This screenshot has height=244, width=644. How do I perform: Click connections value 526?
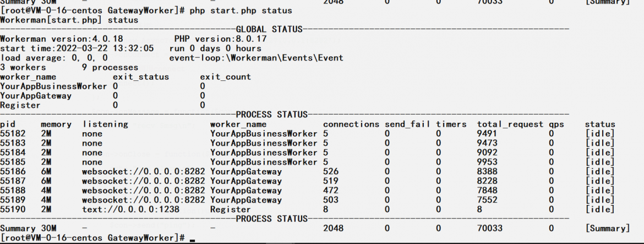pos(331,171)
